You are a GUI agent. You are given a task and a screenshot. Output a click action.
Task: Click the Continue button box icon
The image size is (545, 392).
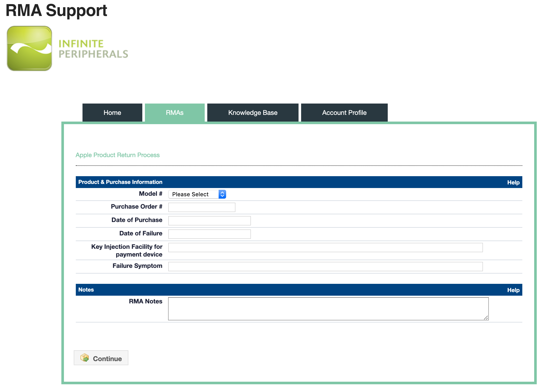[85, 358]
